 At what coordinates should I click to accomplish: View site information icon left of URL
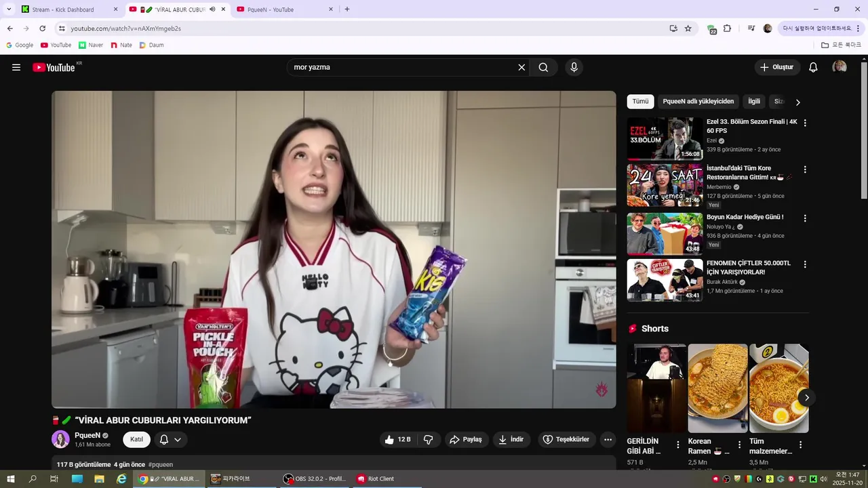(x=62, y=28)
